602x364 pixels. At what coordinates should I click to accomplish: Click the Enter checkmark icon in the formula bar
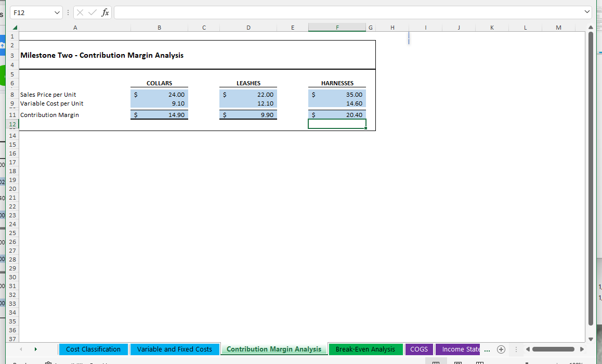[92, 11]
